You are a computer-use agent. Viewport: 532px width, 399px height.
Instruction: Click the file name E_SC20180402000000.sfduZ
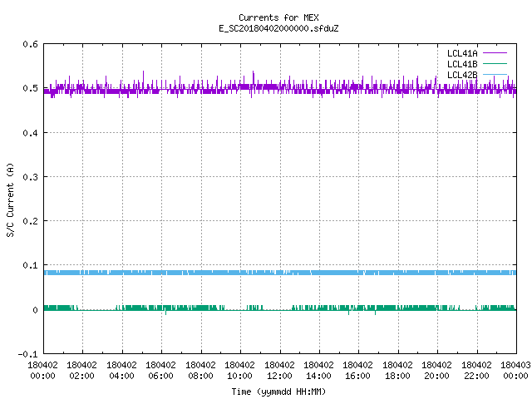click(278, 28)
